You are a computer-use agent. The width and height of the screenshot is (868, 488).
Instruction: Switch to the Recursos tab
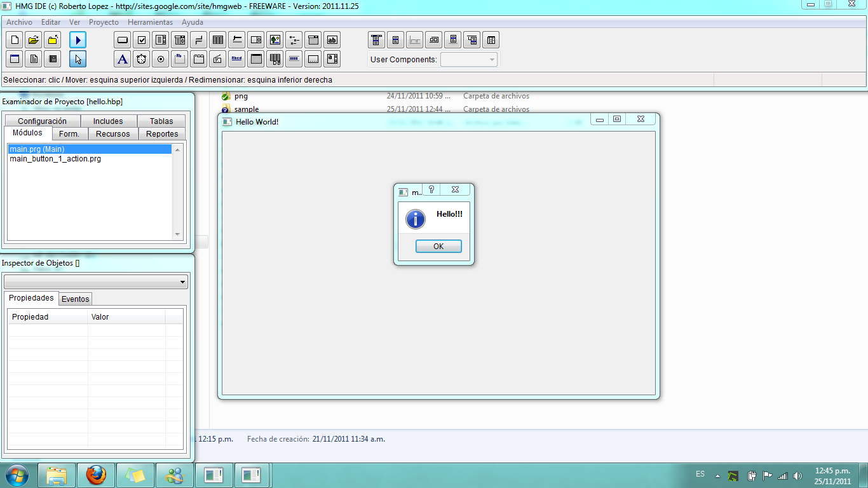click(x=112, y=133)
